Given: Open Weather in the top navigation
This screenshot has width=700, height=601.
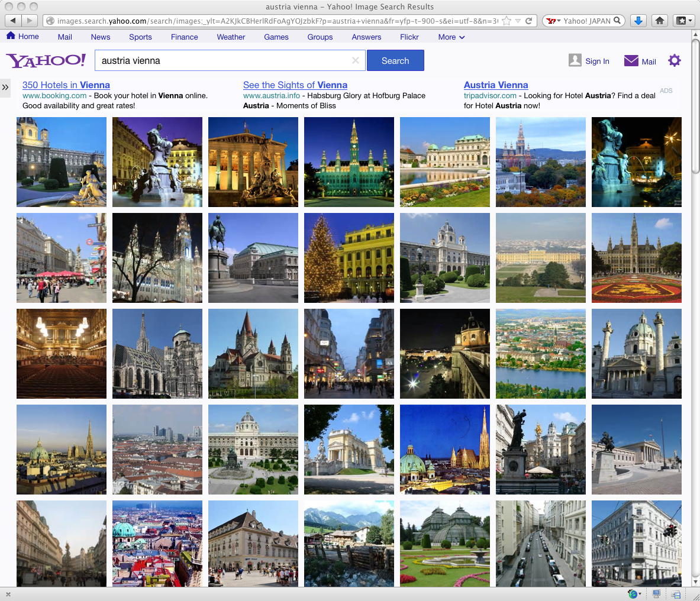Looking at the screenshot, I should coord(231,37).
